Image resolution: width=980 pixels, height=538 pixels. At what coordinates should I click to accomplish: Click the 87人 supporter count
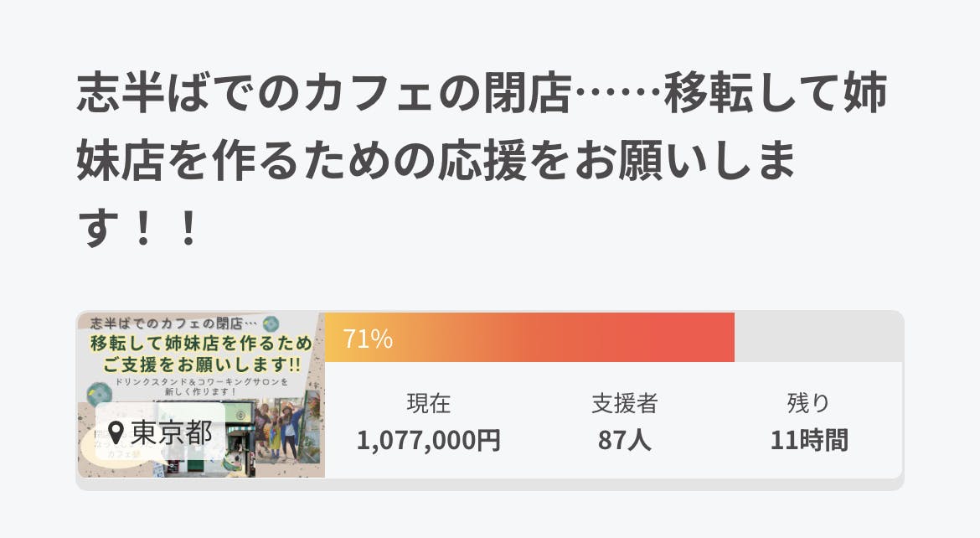pyautogui.click(x=624, y=440)
